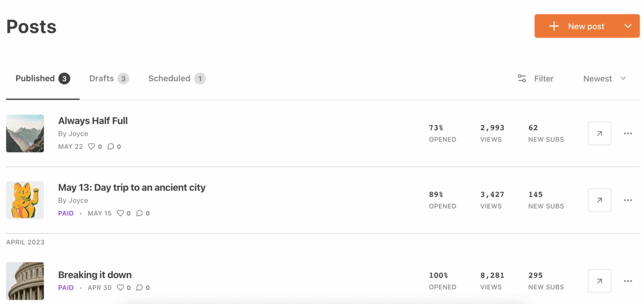Expand the New post dropdown arrow
Screen dimensions: 644x304
click(628, 26)
